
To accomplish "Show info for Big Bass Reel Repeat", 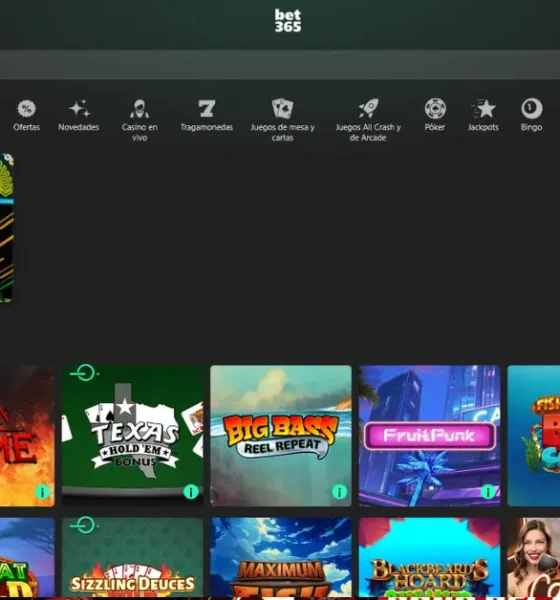I will pyautogui.click(x=339, y=492).
